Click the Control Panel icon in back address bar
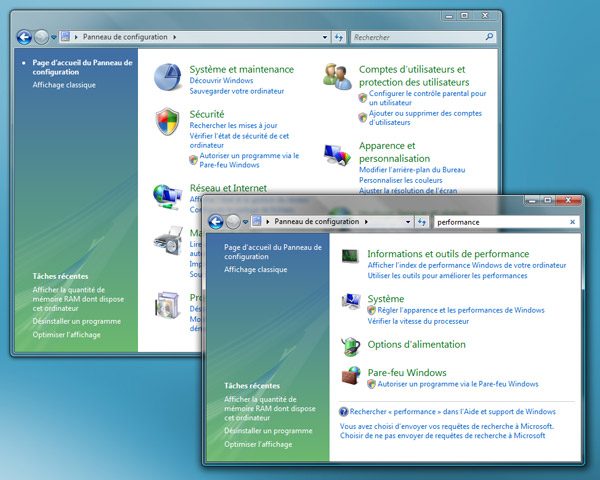Screen dimensions: 600x480 (x=65, y=37)
